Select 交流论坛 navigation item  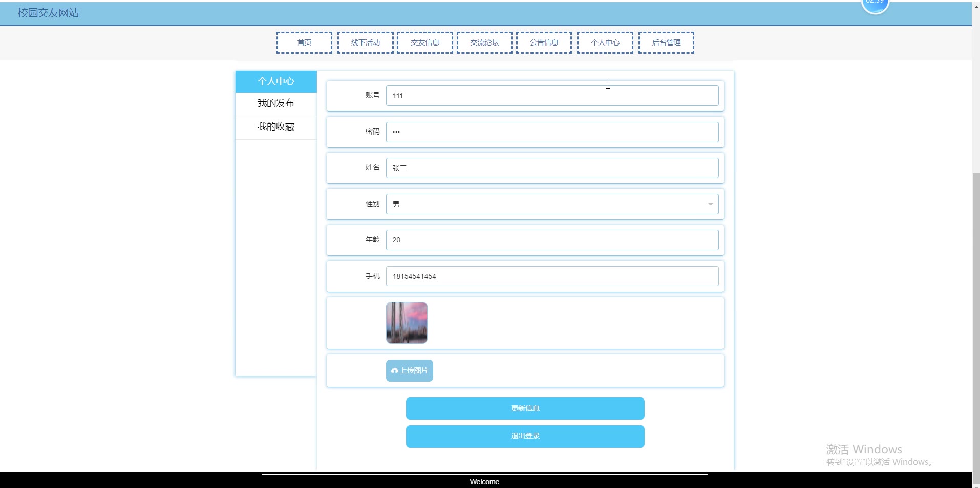(484, 42)
